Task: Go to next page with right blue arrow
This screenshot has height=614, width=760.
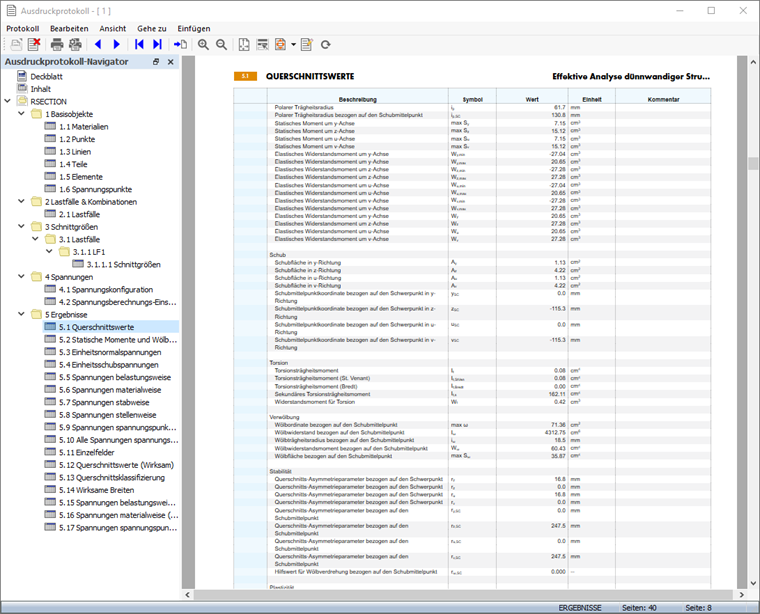Action: pos(116,45)
